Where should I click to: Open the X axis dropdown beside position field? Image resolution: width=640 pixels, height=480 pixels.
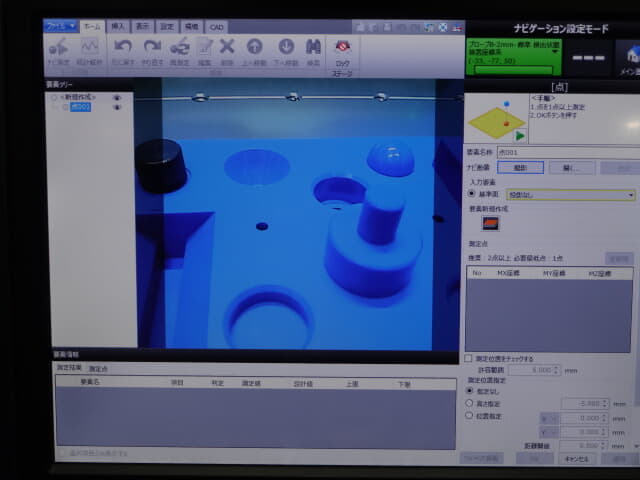coord(549,418)
